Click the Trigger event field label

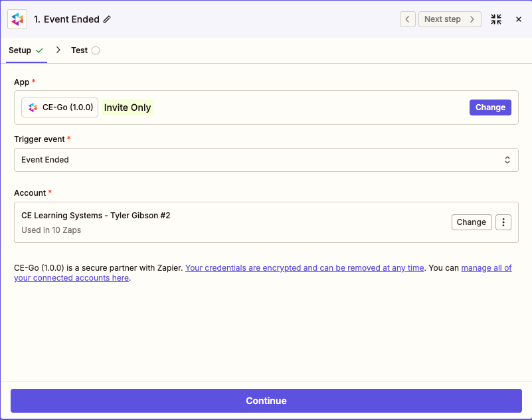[39, 139]
